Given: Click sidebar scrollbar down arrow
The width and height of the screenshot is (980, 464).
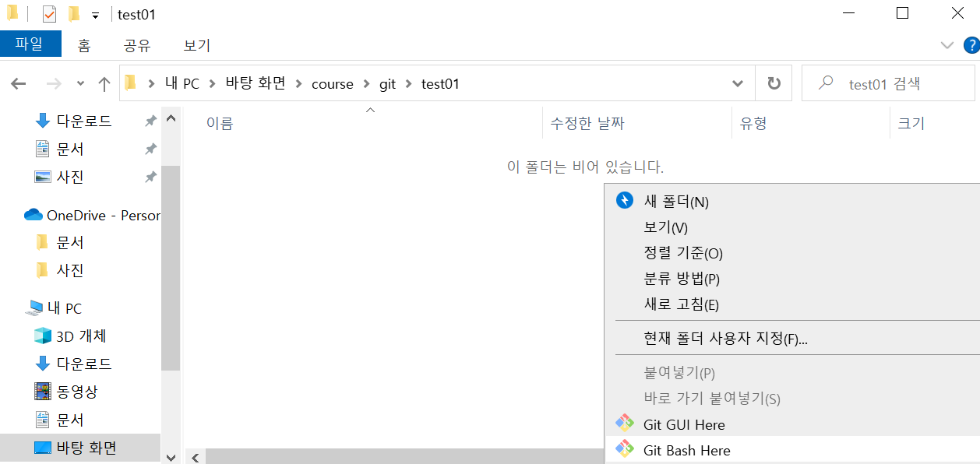Looking at the screenshot, I should click(171, 457).
